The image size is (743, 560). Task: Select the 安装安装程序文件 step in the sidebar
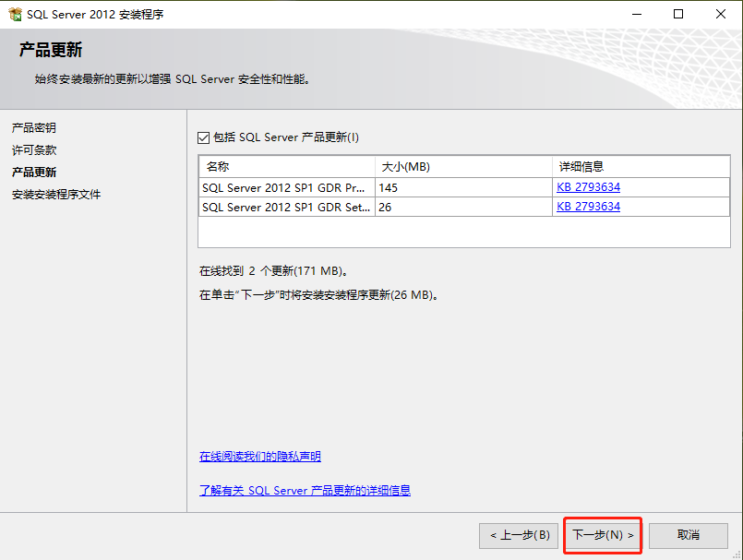pos(56,195)
